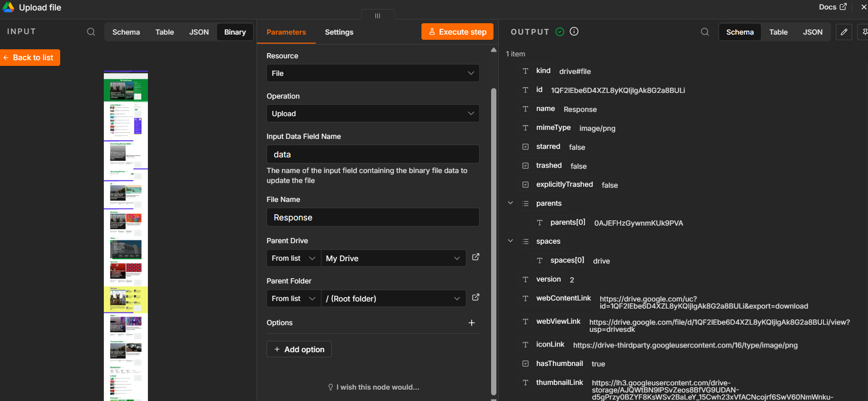Click the pencil edit output icon
The height and width of the screenshot is (401, 868).
click(844, 32)
